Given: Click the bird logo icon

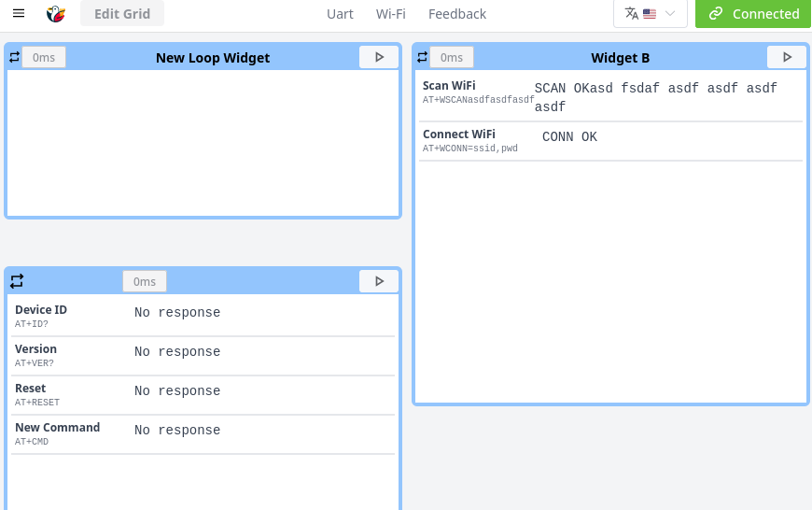Looking at the screenshot, I should [x=56, y=13].
